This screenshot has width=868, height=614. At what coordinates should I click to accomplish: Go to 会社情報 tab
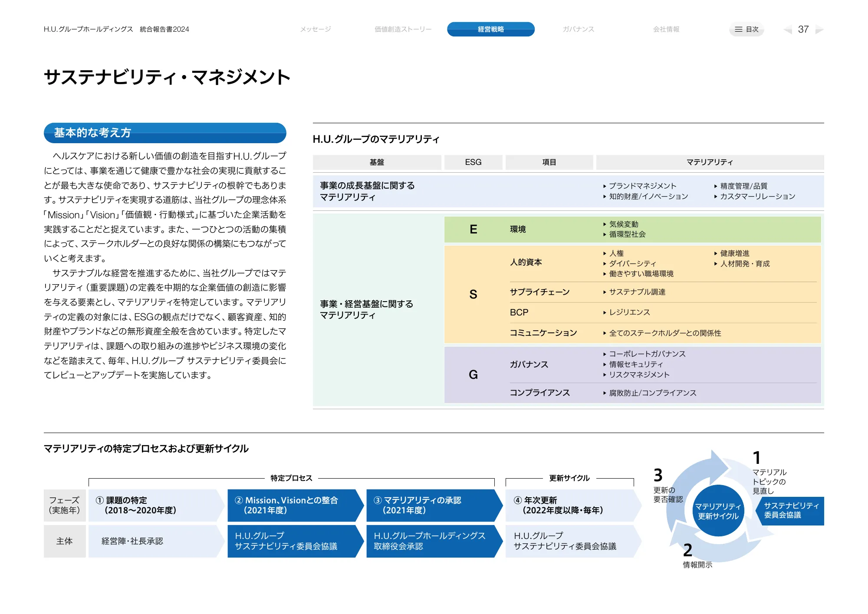(666, 29)
